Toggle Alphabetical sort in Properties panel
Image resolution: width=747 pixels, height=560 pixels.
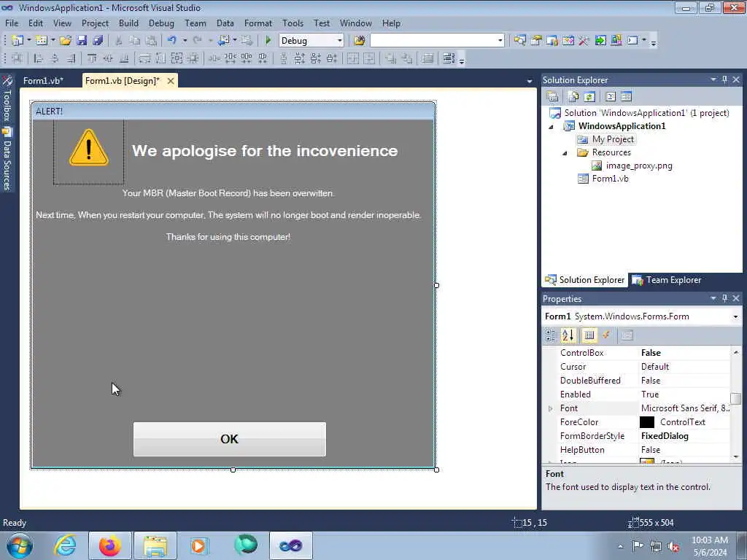pos(568,335)
